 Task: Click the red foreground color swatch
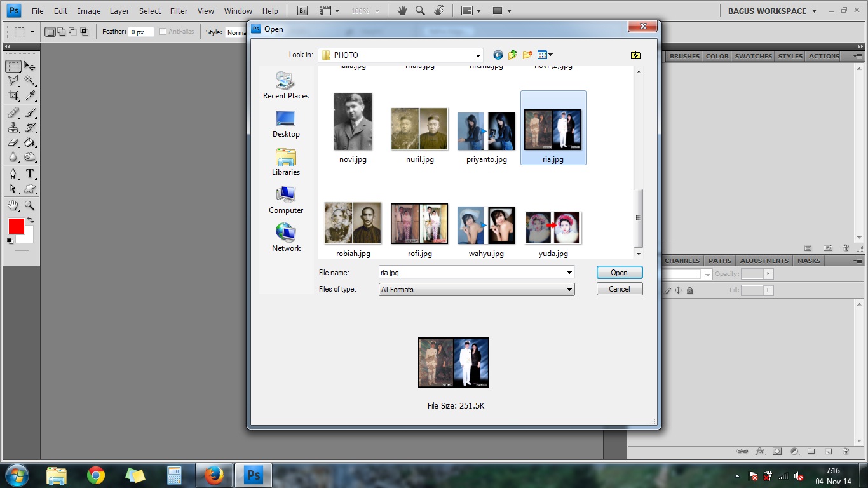[17, 226]
